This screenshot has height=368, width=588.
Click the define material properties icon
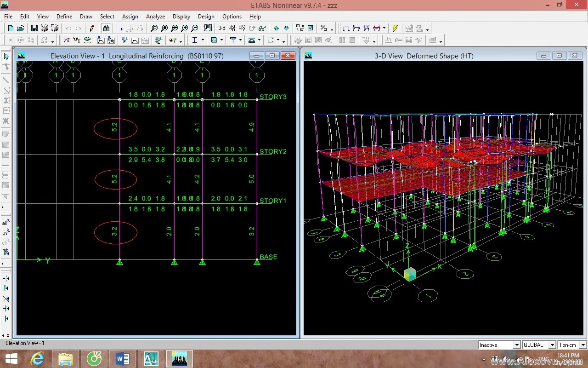pos(67,40)
